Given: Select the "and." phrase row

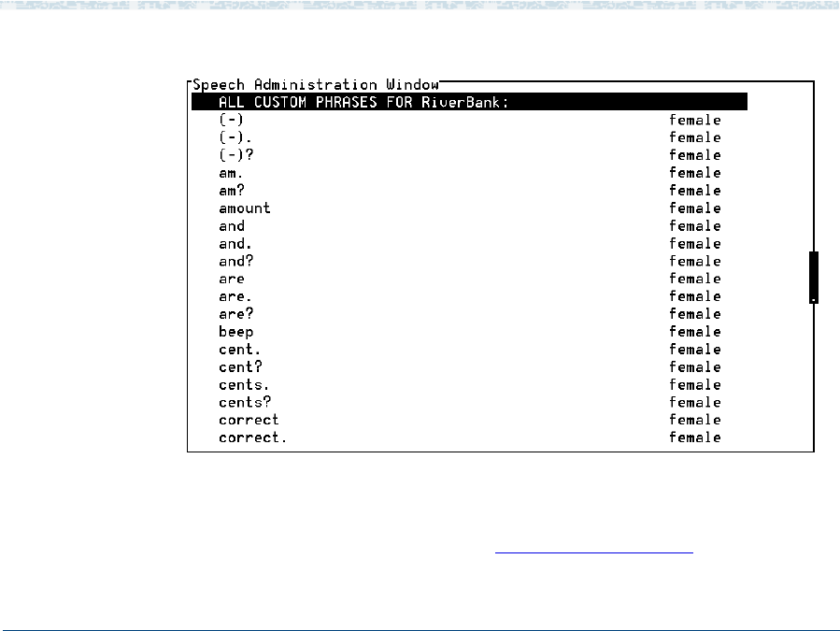Looking at the screenshot, I should click(469, 243).
